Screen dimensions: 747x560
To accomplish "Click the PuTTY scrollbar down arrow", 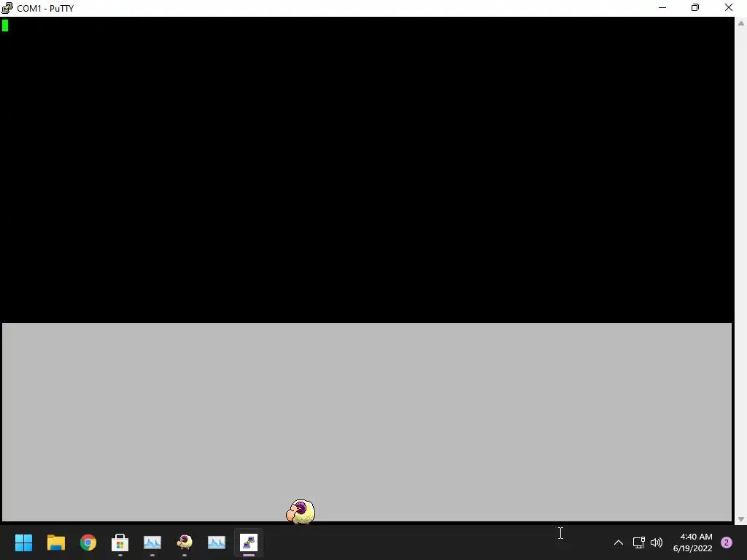I will 741,519.
